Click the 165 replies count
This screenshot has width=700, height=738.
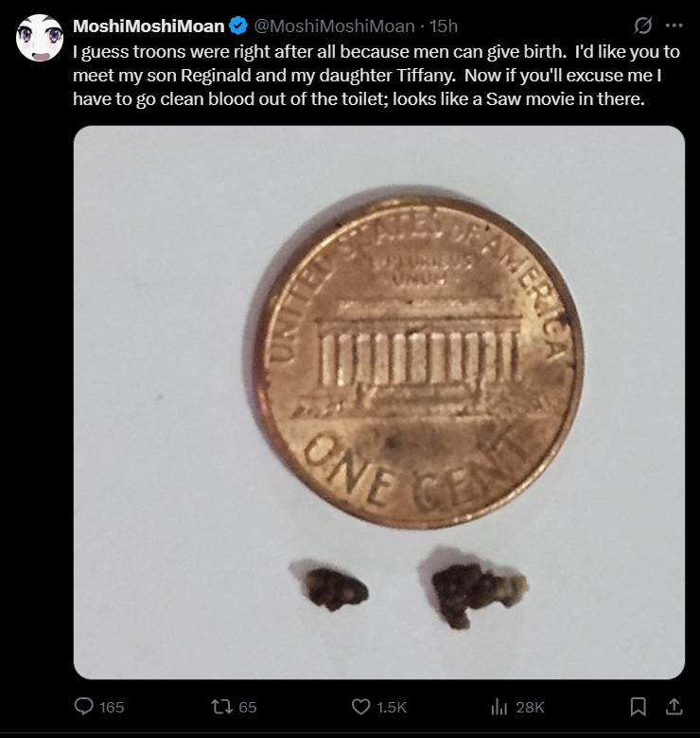112,707
